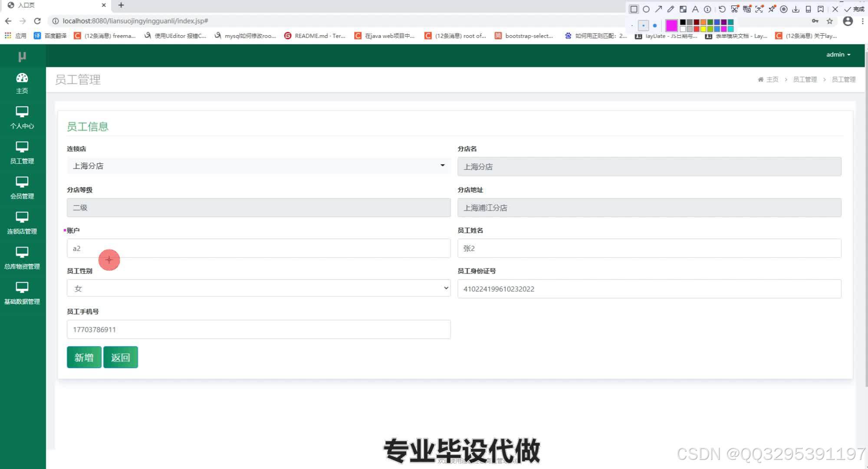Undo the last annotation

click(x=722, y=9)
